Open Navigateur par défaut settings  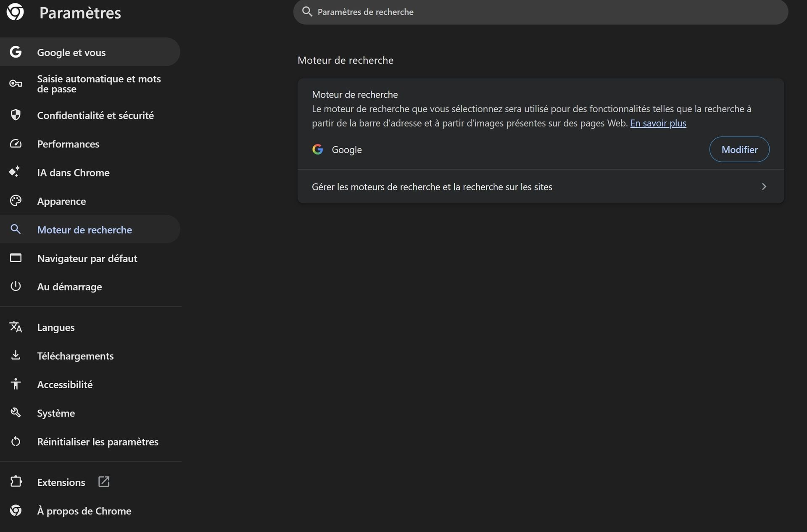pos(90,258)
